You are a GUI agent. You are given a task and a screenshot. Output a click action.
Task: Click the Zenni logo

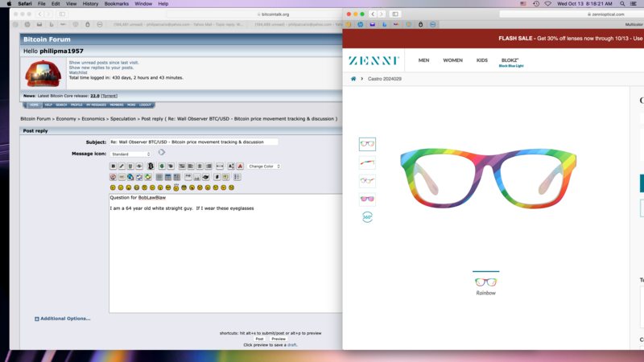click(x=374, y=60)
